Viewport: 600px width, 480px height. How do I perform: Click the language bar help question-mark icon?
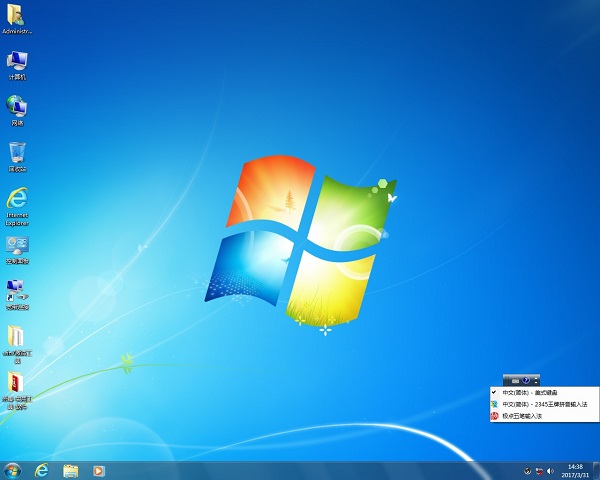[x=526, y=380]
